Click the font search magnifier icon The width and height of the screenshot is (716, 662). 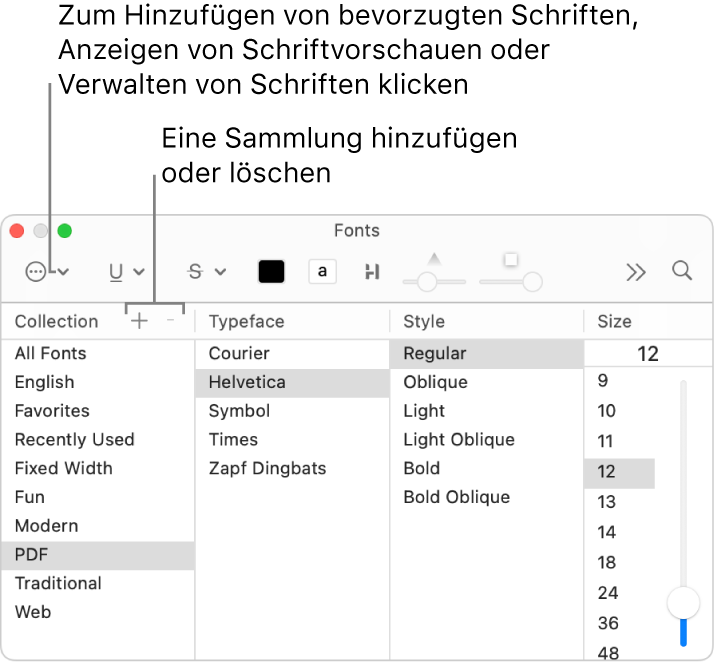tap(682, 271)
